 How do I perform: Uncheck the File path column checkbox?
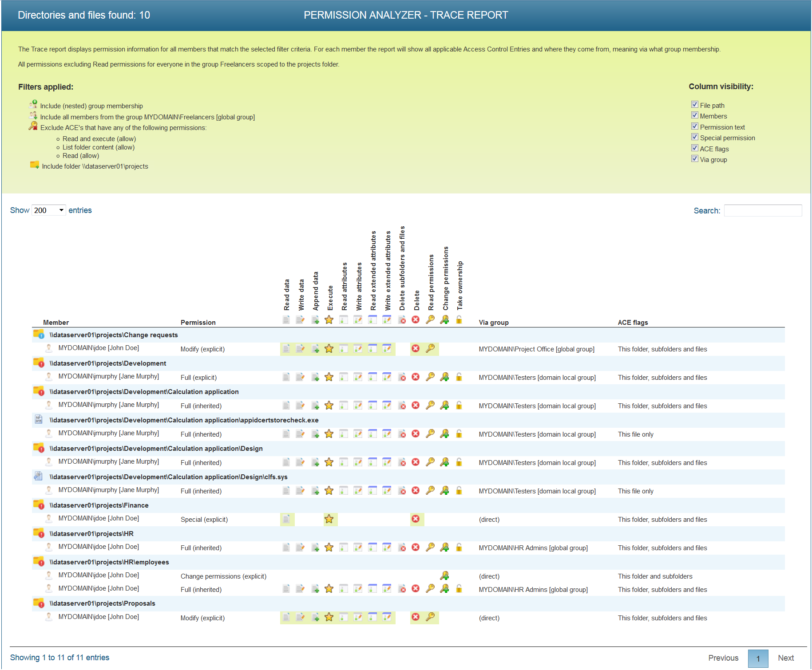coord(695,105)
